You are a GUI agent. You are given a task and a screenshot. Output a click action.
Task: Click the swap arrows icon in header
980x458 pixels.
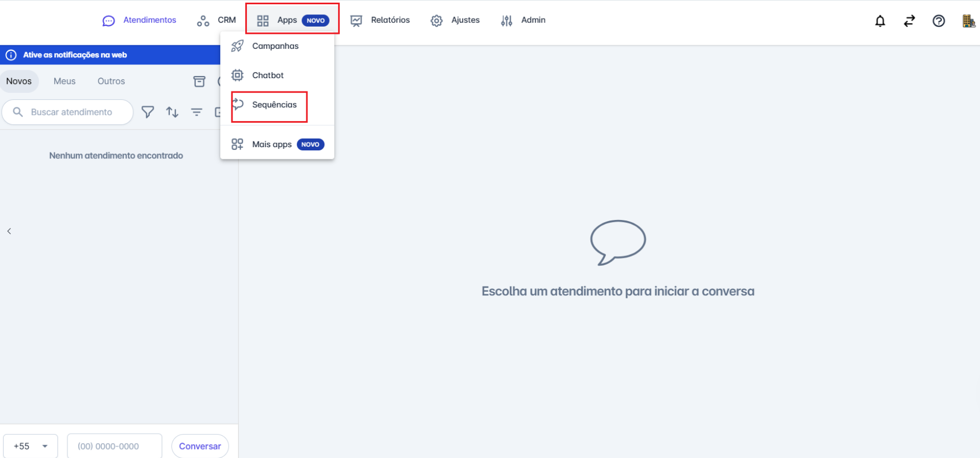[x=909, y=21]
